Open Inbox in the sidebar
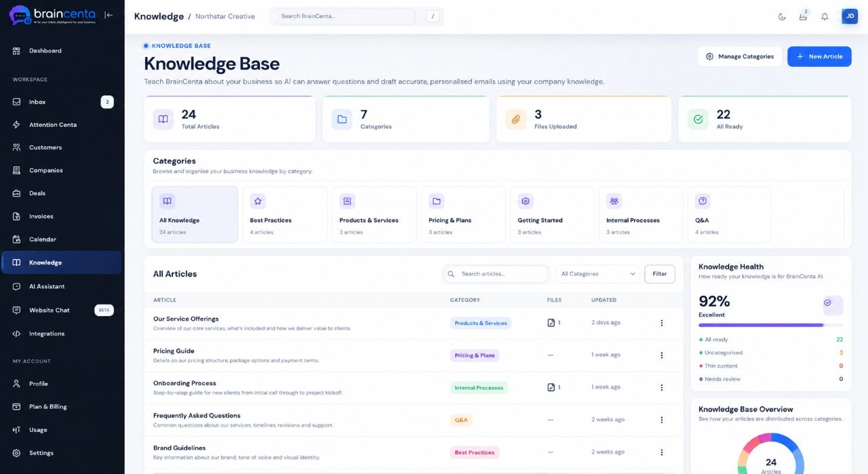Viewport: 868px width, 474px height. point(62,102)
